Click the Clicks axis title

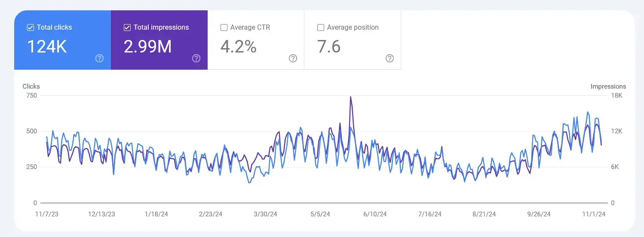click(x=31, y=86)
